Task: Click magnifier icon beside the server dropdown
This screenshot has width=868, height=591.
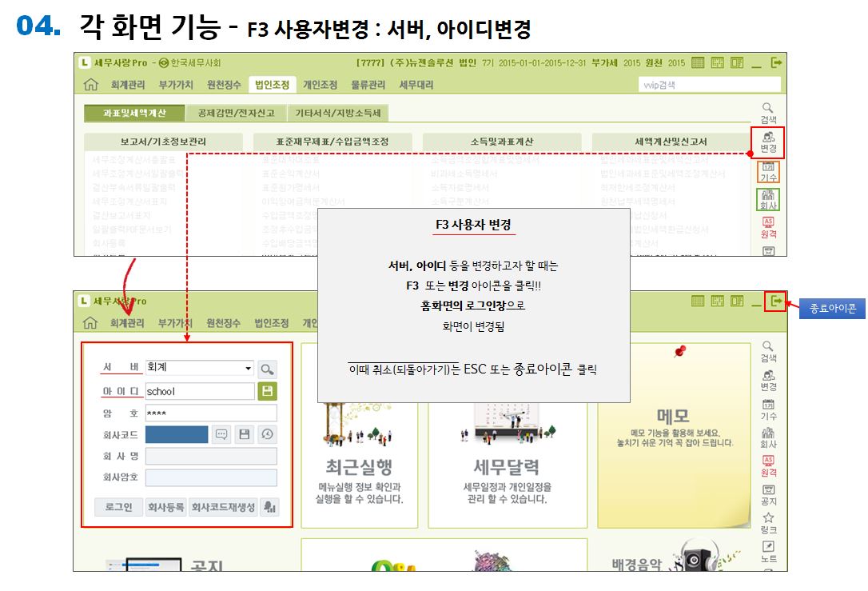Action: (267, 369)
